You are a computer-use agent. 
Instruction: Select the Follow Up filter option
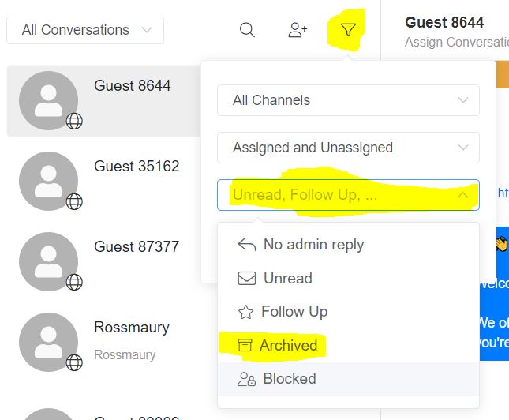coord(348,312)
